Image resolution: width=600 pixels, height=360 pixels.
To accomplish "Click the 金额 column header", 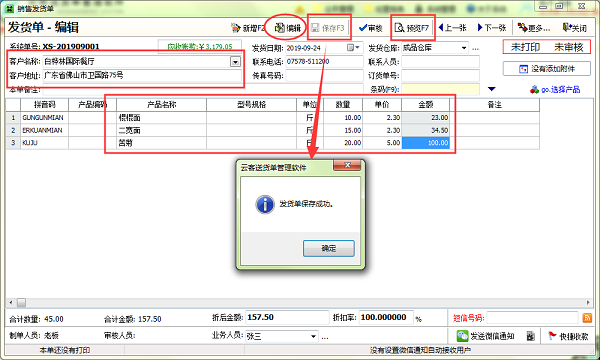I will [x=426, y=104].
